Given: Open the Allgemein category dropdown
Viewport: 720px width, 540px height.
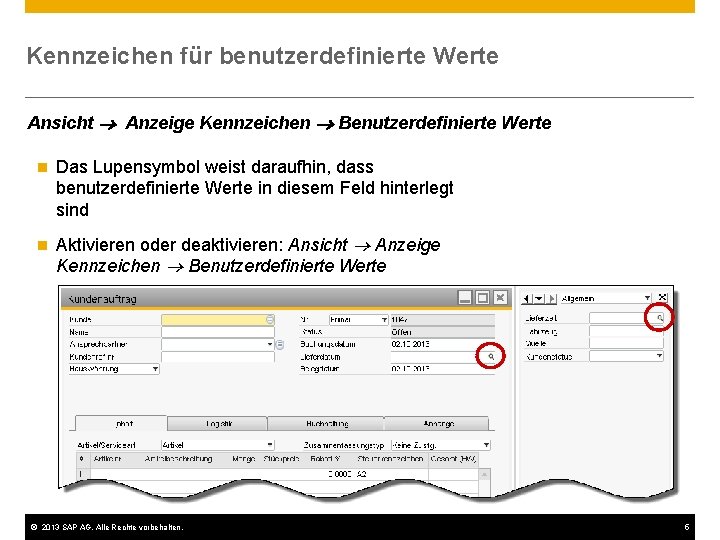Looking at the screenshot, I should click(647, 298).
